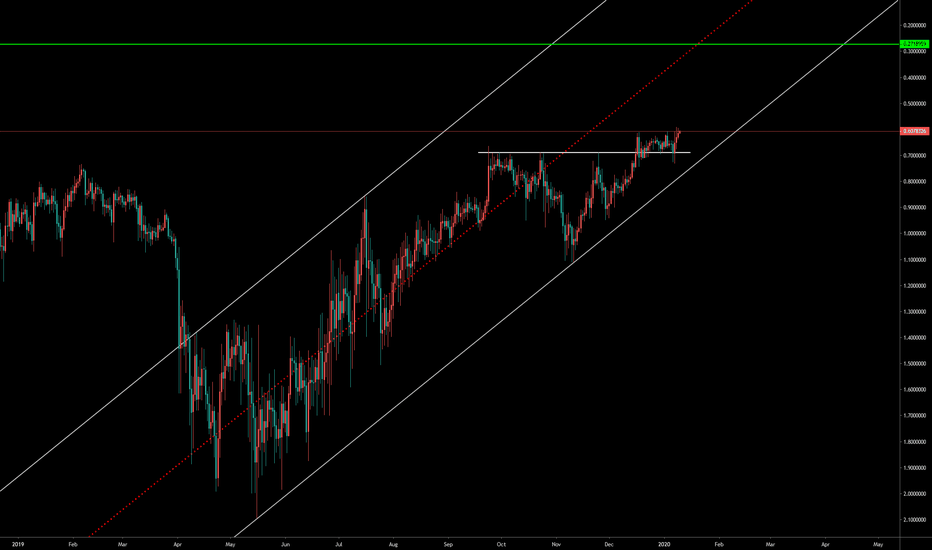The image size is (932, 550).
Task: Click the 1.0000000 price axis label
Action: pos(915,234)
